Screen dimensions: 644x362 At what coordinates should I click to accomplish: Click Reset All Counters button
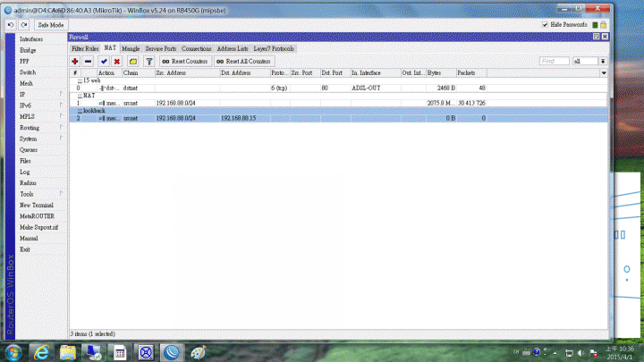(244, 61)
